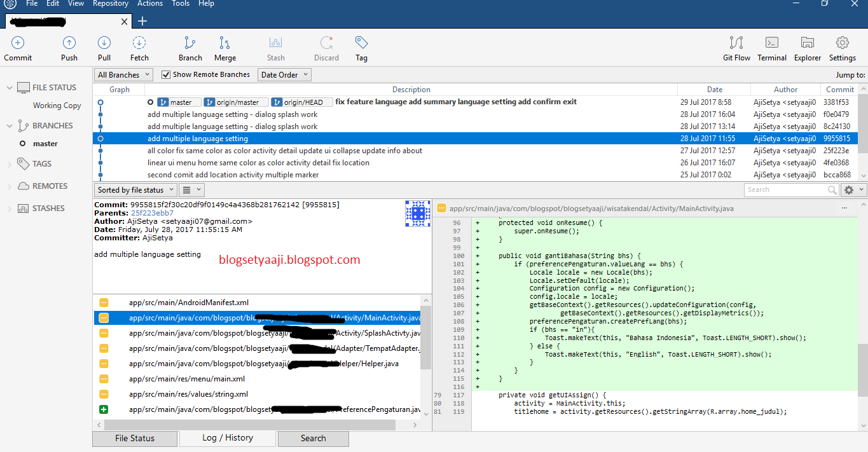Image resolution: width=868 pixels, height=452 pixels.
Task: Switch to the Search tab
Action: tap(313, 438)
